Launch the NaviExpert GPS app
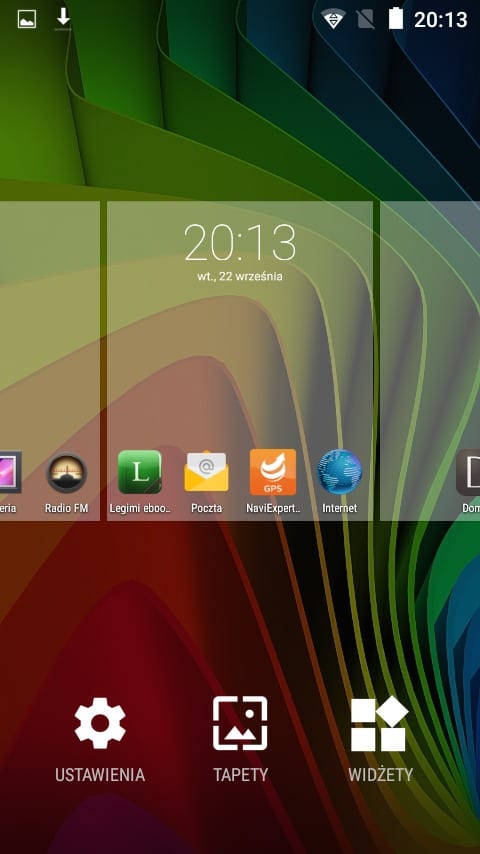 pos(273,472)
